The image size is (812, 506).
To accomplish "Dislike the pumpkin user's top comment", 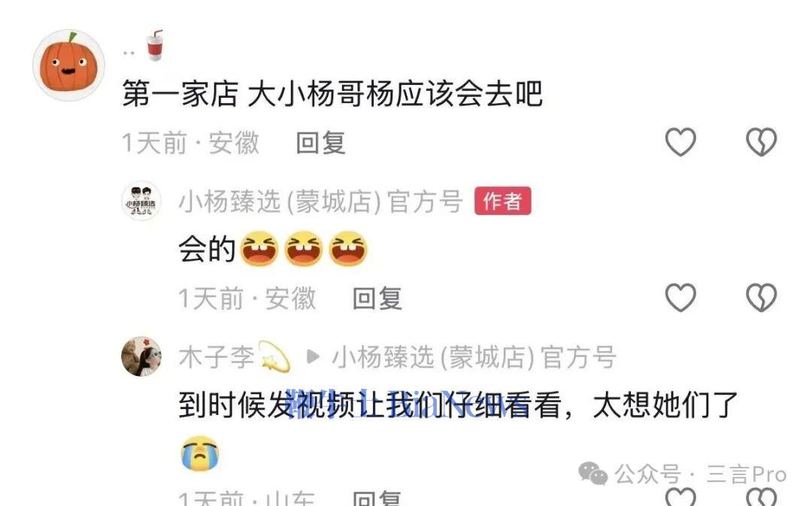I will 761,142.
